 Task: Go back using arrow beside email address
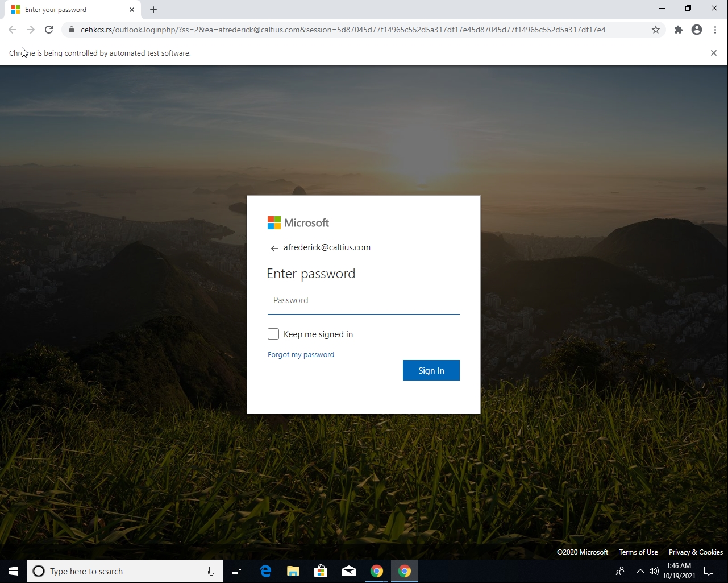click(274, 248)
